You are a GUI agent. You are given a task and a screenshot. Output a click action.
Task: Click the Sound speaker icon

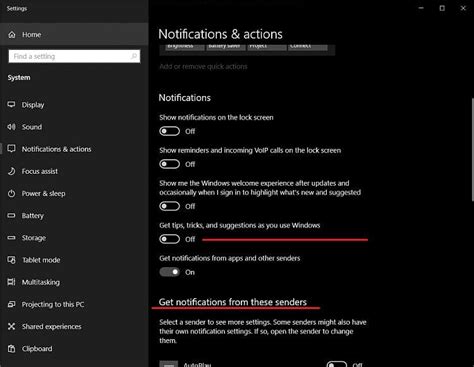coord(11,127)
